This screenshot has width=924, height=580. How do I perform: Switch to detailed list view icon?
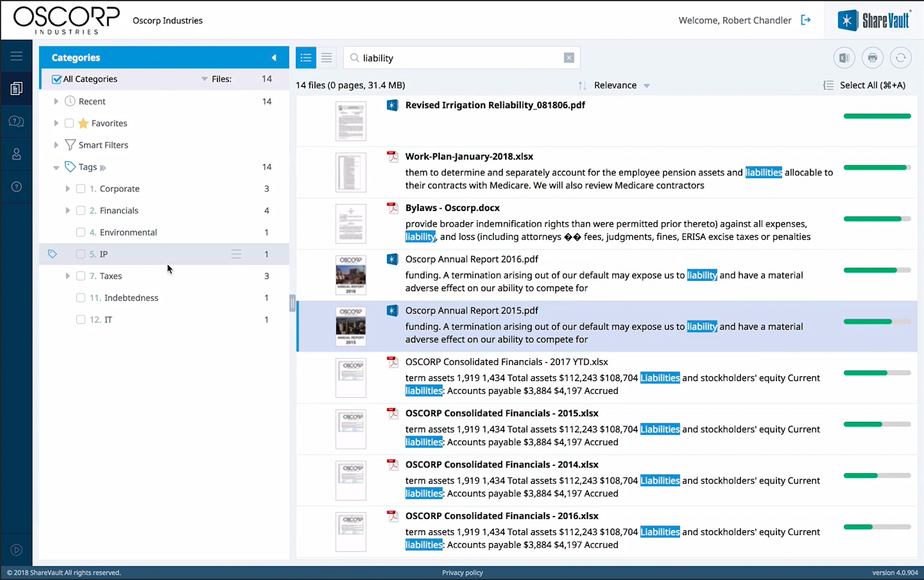click(x=306, y=58)
